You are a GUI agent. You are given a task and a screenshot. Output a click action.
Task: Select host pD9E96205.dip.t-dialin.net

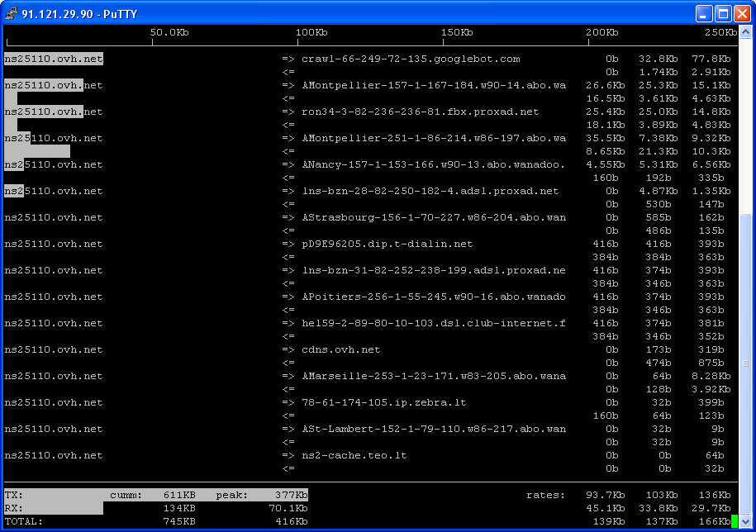point(388,245)
